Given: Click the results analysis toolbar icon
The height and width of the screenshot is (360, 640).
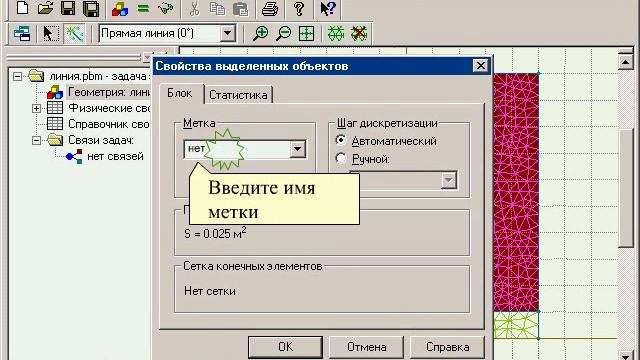Looking at the screenshot, I should click(x=166, y=8).
